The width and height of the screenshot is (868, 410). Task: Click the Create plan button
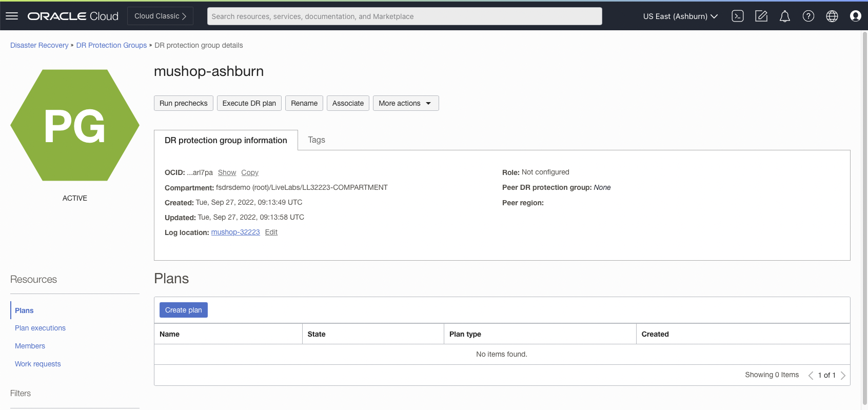click(183, 310)
